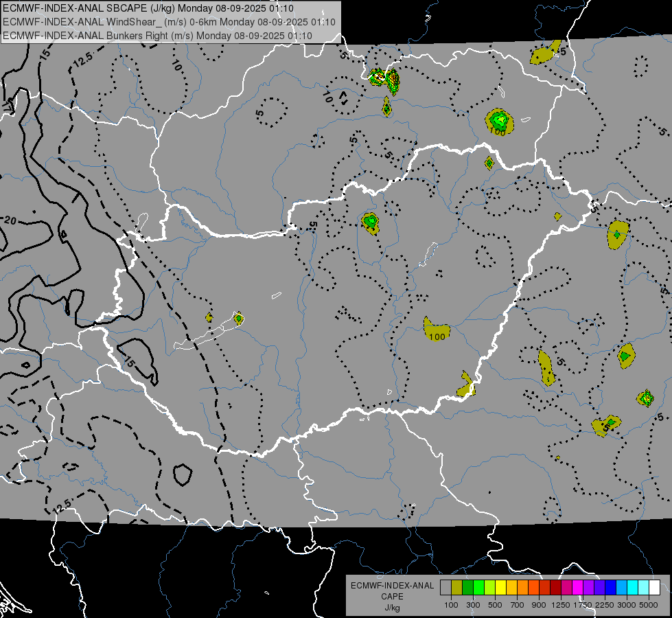
Task: Click the SBCAPE (J/kg) header line
Action: tap(148, 8)
